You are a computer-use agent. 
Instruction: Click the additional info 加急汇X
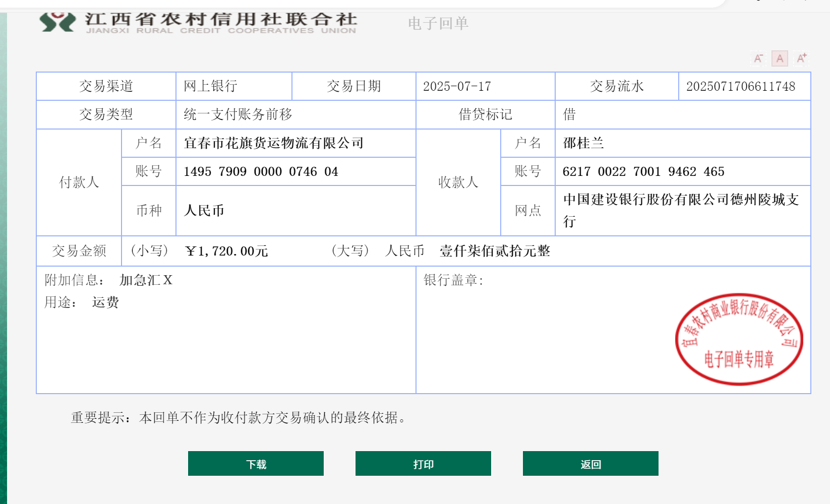[x=146, y=280]
